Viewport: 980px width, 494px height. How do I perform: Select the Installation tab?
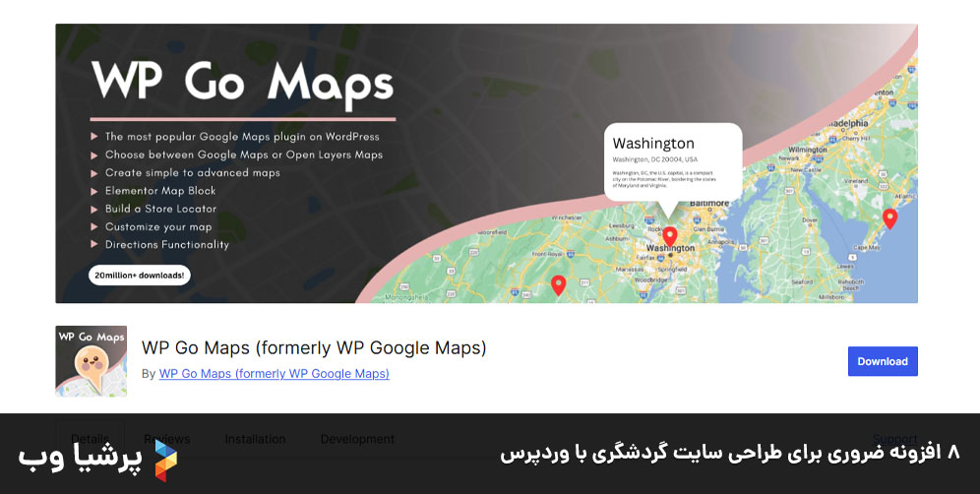[x=255, y=439]
